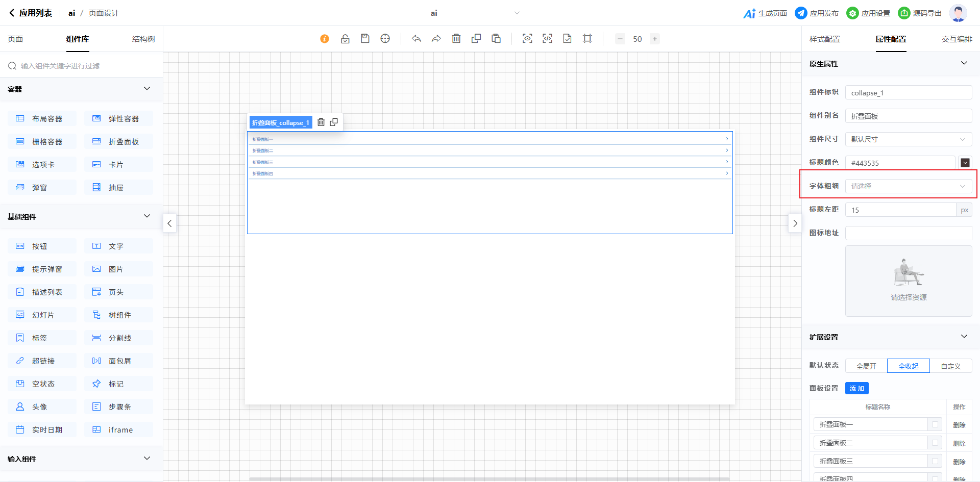Click the redo arrow icon
The height and width of the screenshot is (482, 980).
(x=436, y=39)
